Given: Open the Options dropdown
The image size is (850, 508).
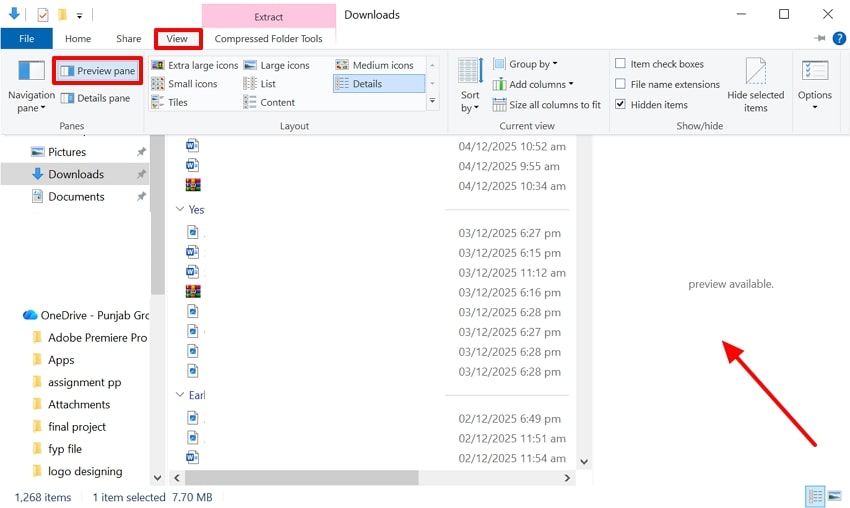Looking at the screenshot, I should [x=814, y=86].
